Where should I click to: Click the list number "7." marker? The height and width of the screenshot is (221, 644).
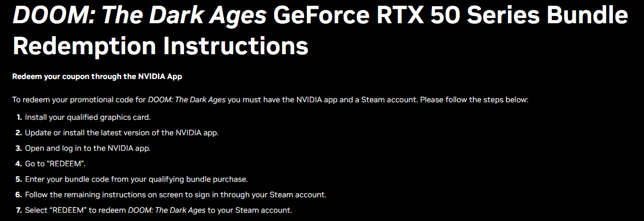[19, 210]
